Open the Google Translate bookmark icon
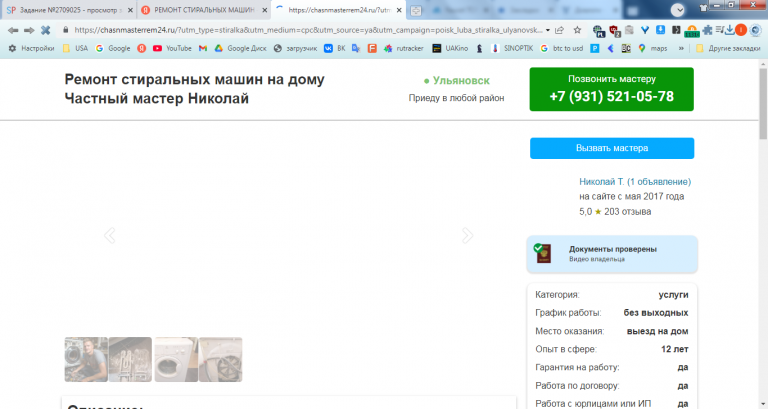 point(356,48)
